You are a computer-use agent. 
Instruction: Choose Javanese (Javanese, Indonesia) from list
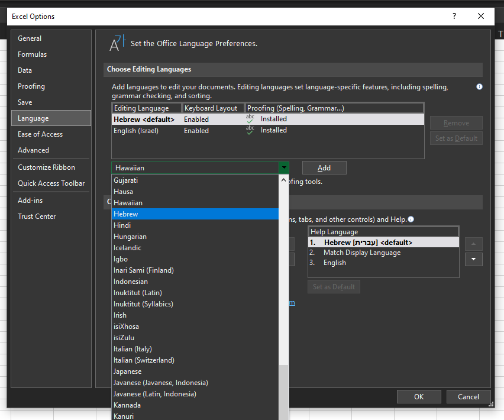tap(195, 383)
